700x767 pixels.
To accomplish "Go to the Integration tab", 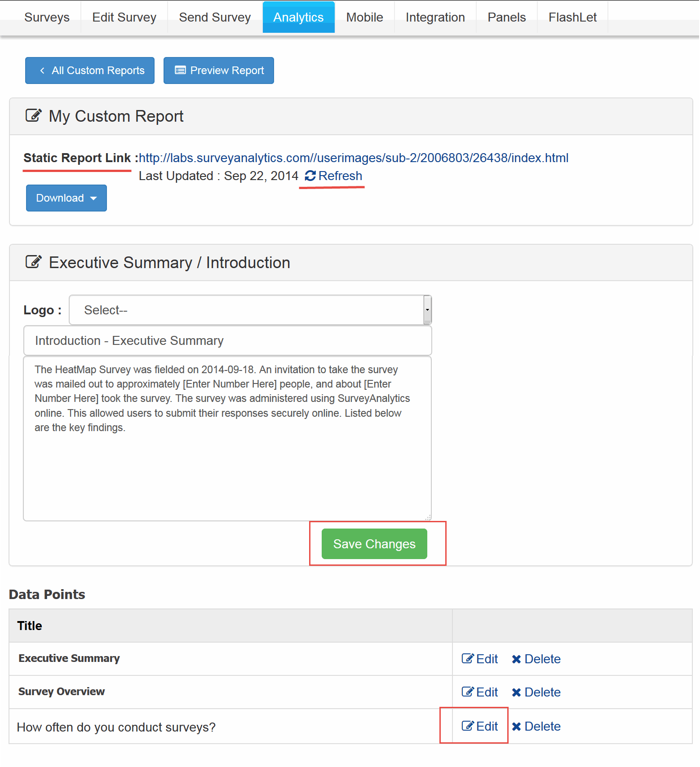I will (435, 18).
